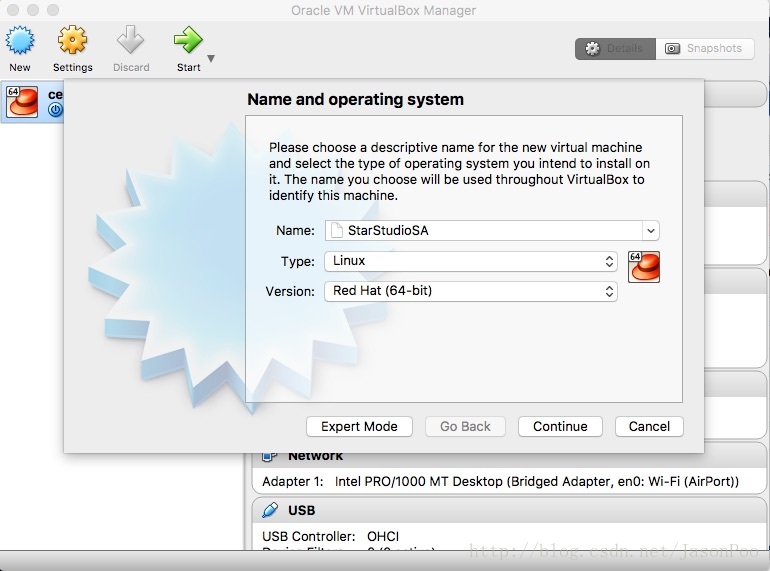Cancel the new VM wizard

click(x=649, y=426)
